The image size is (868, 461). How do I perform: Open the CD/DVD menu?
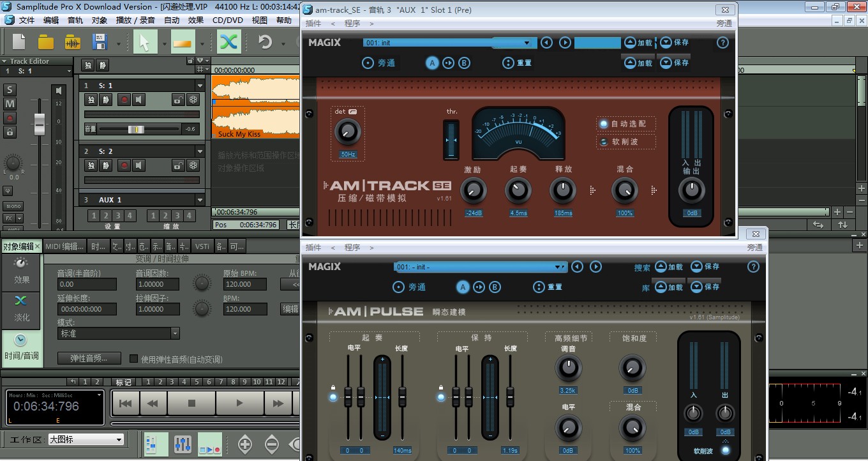228,20
